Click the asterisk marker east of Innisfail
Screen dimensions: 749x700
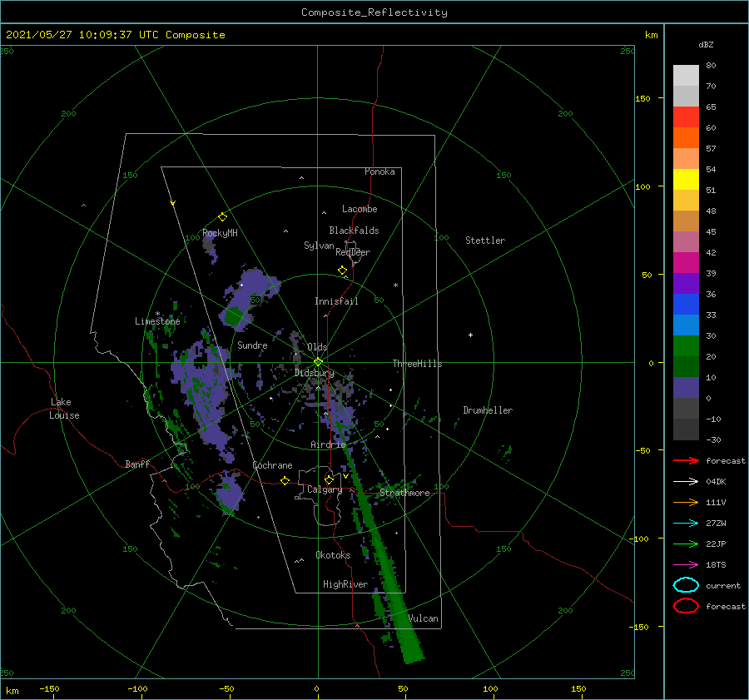395,285
